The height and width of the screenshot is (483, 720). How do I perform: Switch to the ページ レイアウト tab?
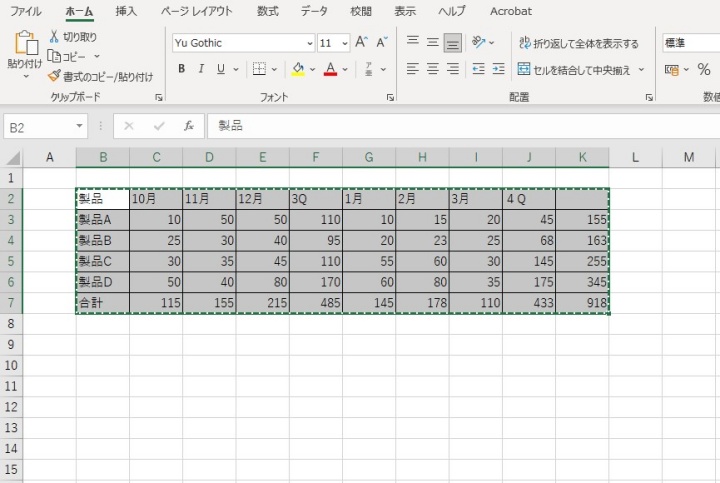(197, 11)
